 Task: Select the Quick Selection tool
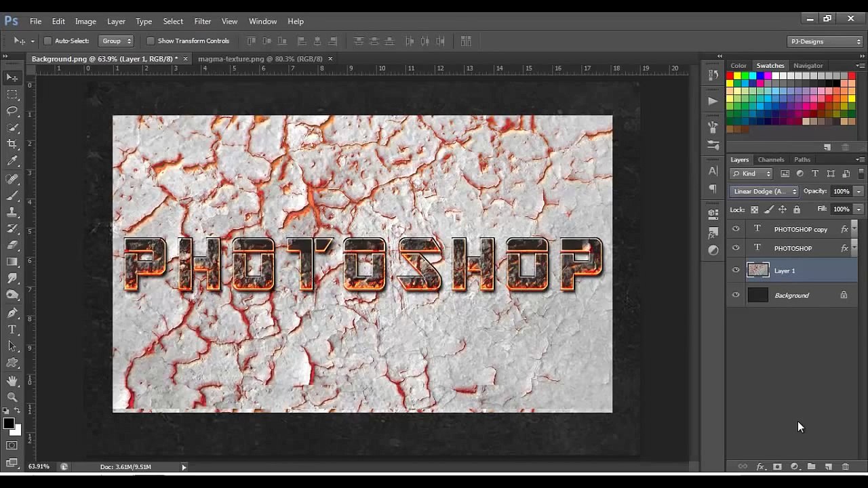[12, 127]
